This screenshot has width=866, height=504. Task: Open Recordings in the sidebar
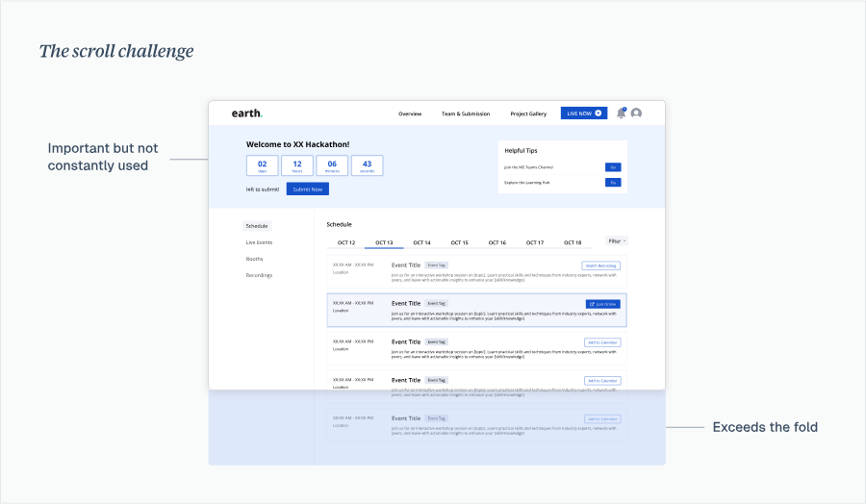point(259,275)
